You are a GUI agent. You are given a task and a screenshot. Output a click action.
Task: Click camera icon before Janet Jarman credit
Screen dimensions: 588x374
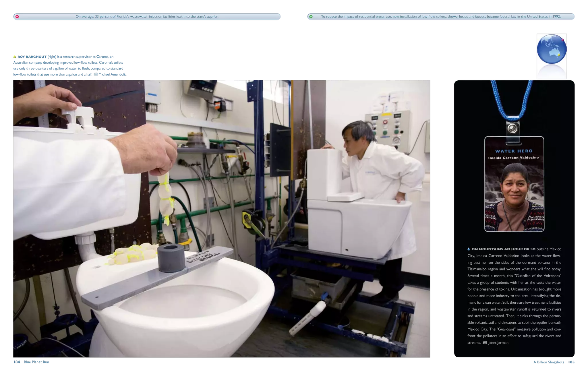[x=485, y=342]
